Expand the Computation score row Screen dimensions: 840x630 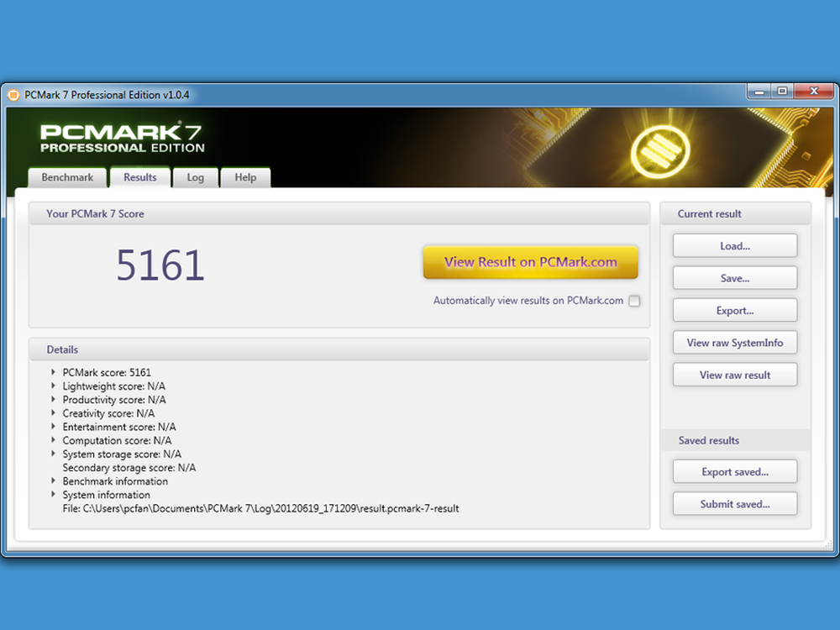pyautogui.click(x=53, y=440)
